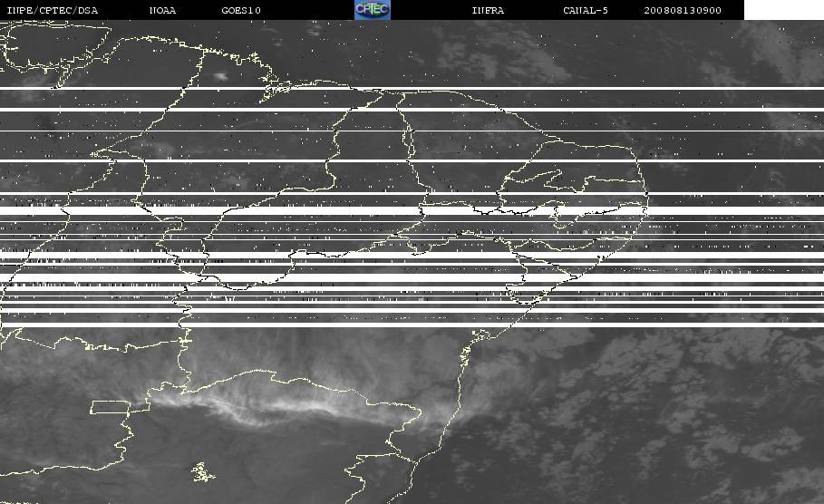The width and height of the screenshot is (824, 504).
Task: Click the small isolated outlined area near the bottom
Action: pyautogui.click(x=202, y=472)
